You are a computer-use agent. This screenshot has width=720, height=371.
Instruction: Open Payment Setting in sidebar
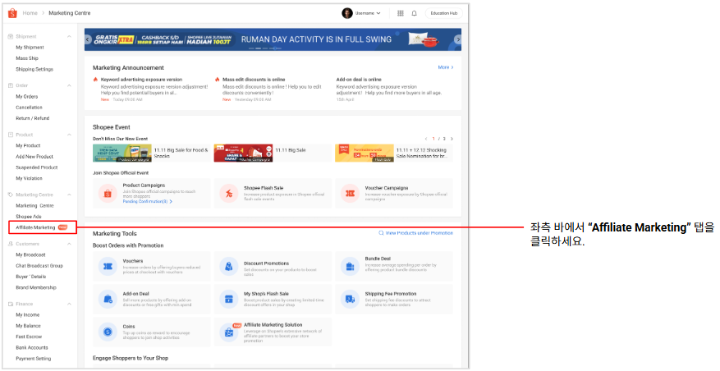click(33, 359)
